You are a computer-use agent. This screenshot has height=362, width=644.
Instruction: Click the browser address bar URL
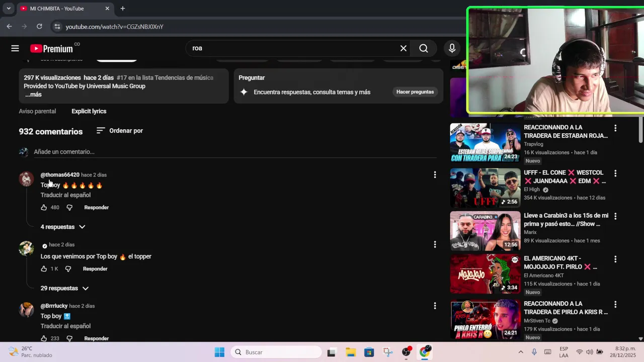(x=114, y=27)
